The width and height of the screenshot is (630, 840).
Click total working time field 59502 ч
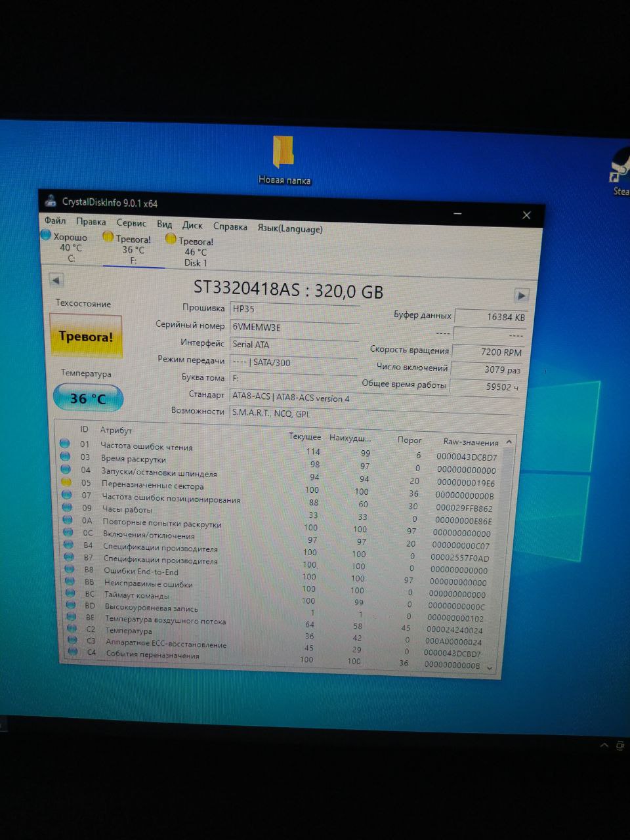pyautogui.click(x=486, y=387)
